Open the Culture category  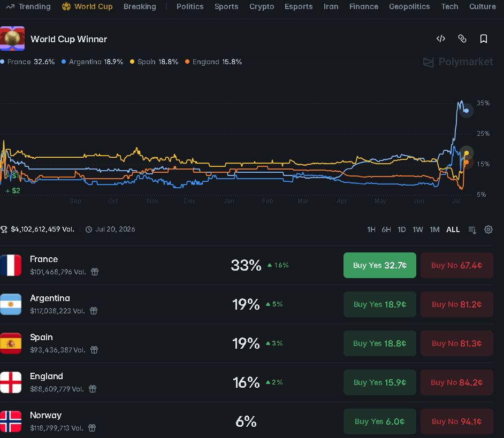click(483, 6)
